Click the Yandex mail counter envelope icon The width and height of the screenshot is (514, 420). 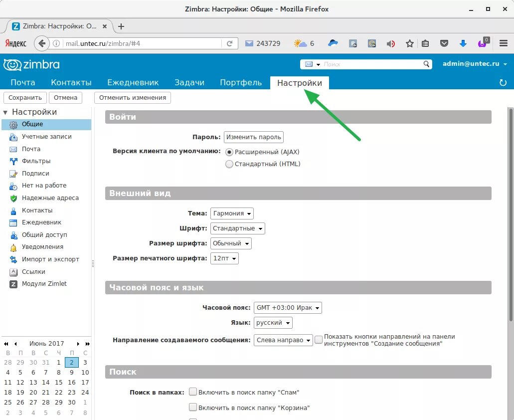tap(249, 43)
